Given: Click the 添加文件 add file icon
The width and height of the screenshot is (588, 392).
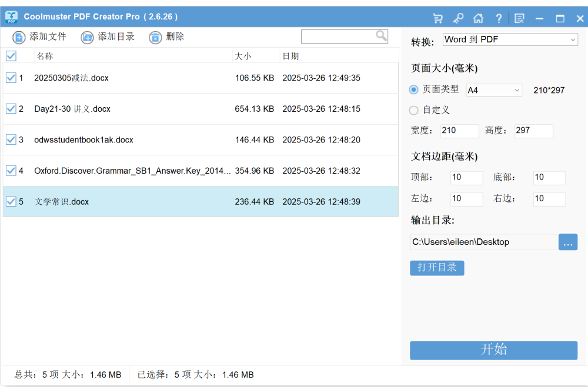Looking at the screenshot, I should tap(19, 38).
